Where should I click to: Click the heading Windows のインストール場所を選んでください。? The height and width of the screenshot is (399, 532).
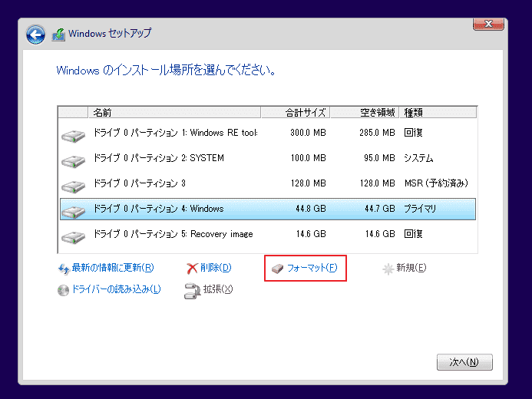coord(166,71)
